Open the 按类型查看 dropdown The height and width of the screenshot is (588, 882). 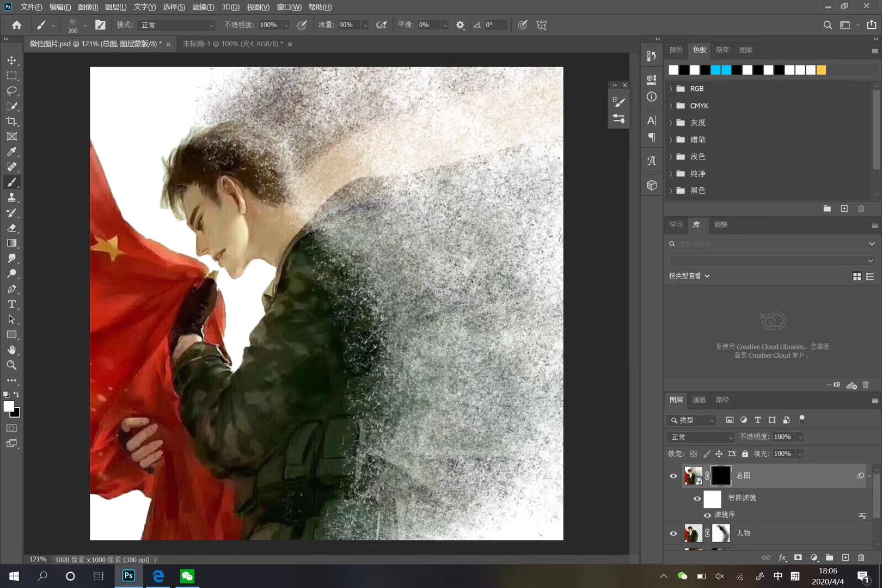[690, 276]
